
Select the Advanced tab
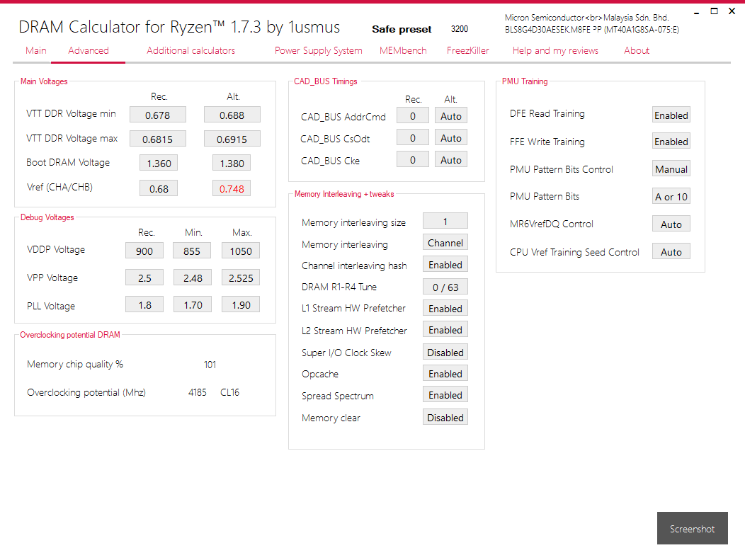pyautogui.click(x=89, y=50)
